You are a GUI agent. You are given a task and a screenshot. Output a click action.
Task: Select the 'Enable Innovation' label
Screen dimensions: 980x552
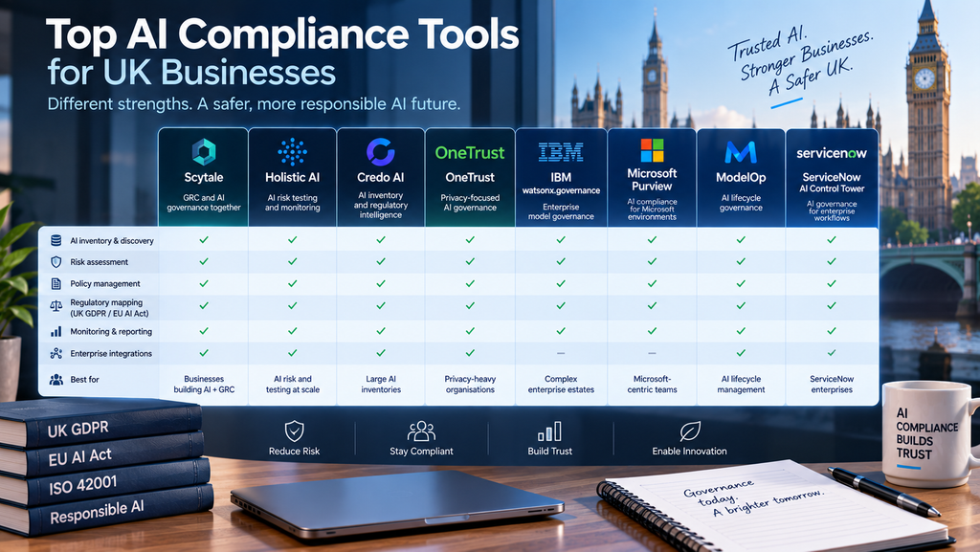[689, 451]
